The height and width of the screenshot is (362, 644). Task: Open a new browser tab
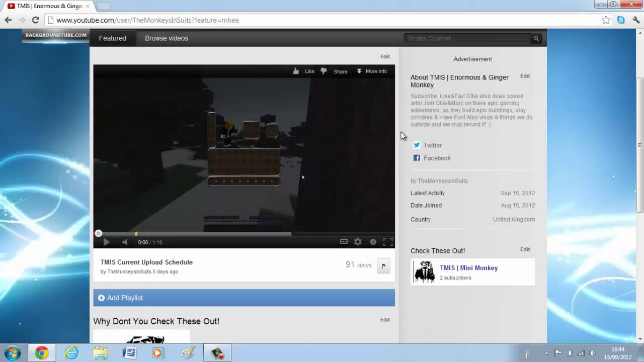coord(103,6)
